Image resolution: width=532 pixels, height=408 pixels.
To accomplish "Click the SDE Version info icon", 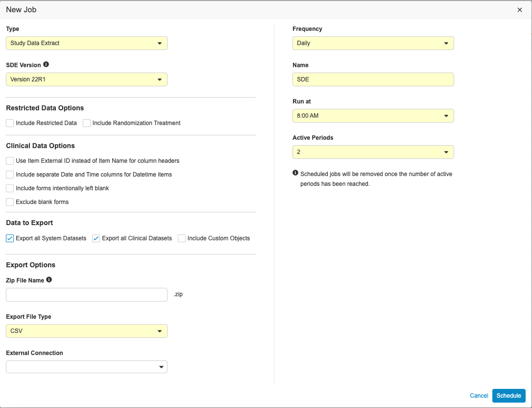I will pyautogui.click(x=46, y=64).
